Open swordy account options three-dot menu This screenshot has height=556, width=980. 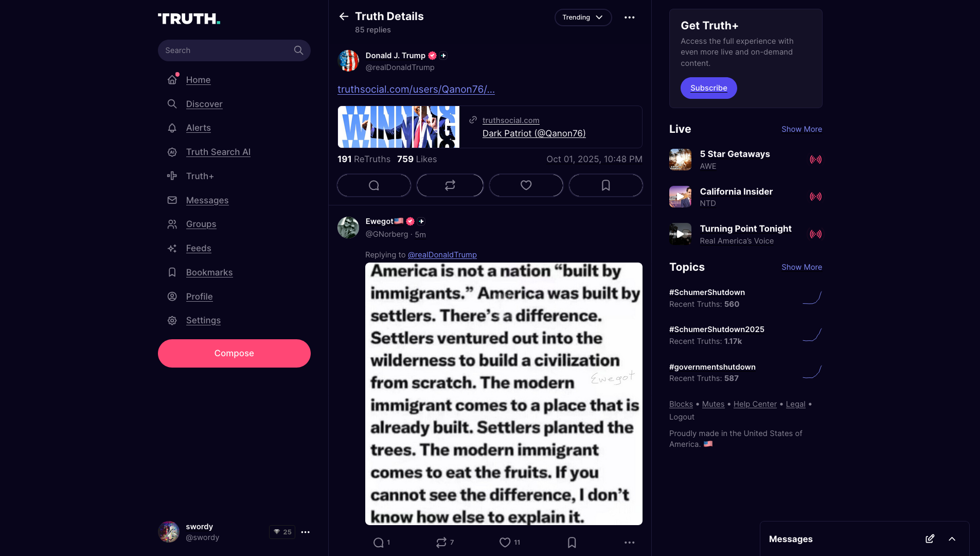coord(305,532)
